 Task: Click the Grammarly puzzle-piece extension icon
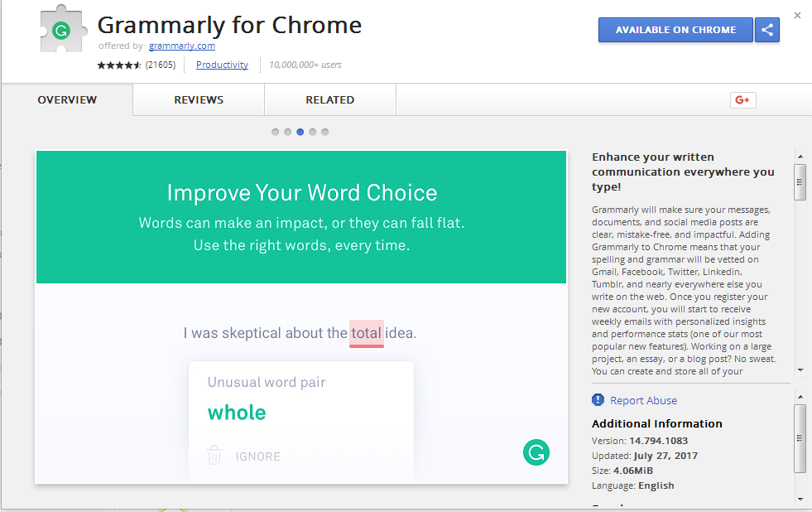point(62,29)
